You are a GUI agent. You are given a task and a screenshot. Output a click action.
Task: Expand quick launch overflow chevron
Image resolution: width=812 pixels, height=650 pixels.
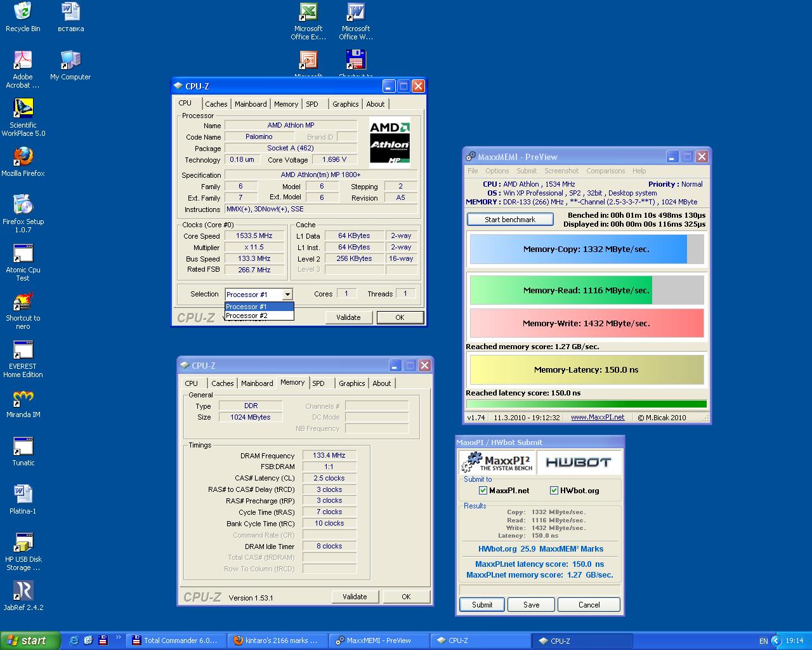[118, 637]
